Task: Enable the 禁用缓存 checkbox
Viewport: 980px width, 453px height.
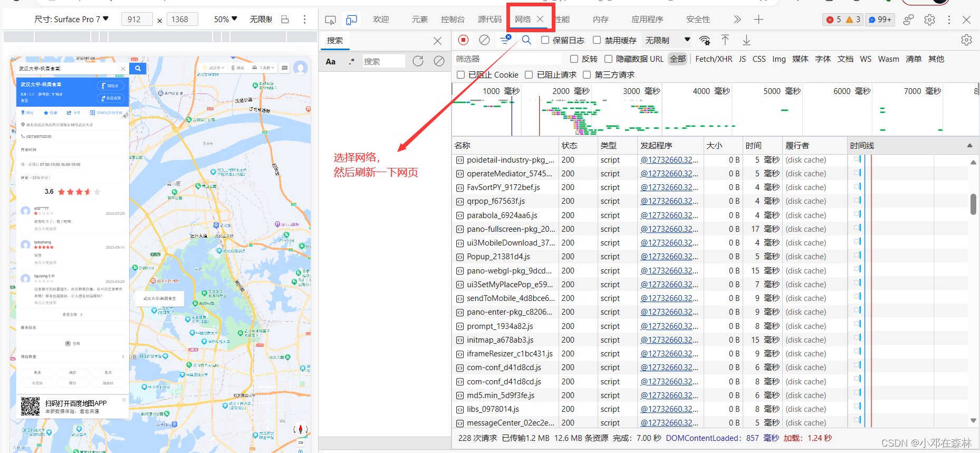Action: coord(597,40)
